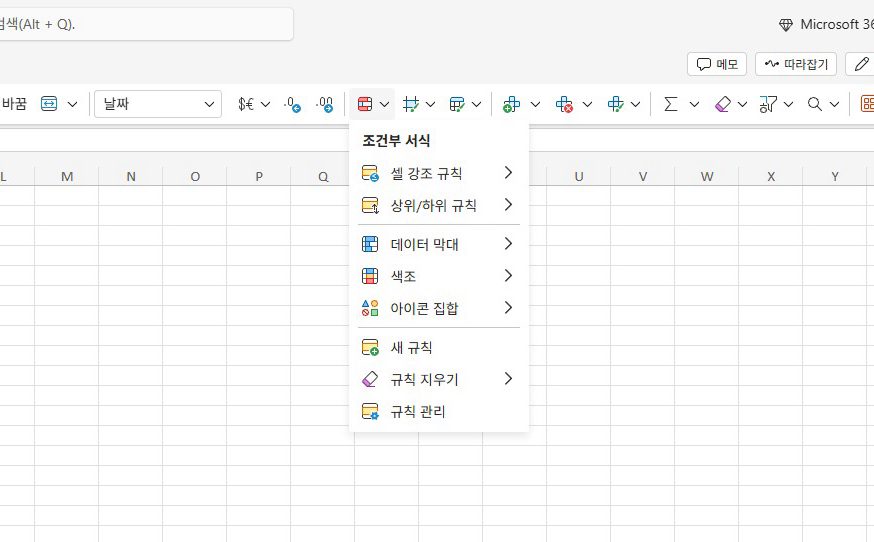
Task: Expand the merge cells dropdown arrow
Action: click(x=72, y=104)
